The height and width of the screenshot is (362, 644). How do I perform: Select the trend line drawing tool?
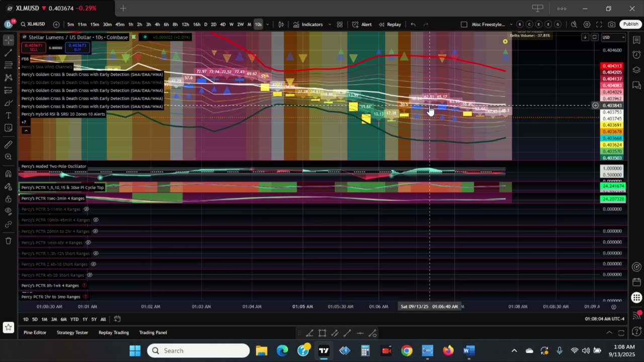tap(8, 52)
